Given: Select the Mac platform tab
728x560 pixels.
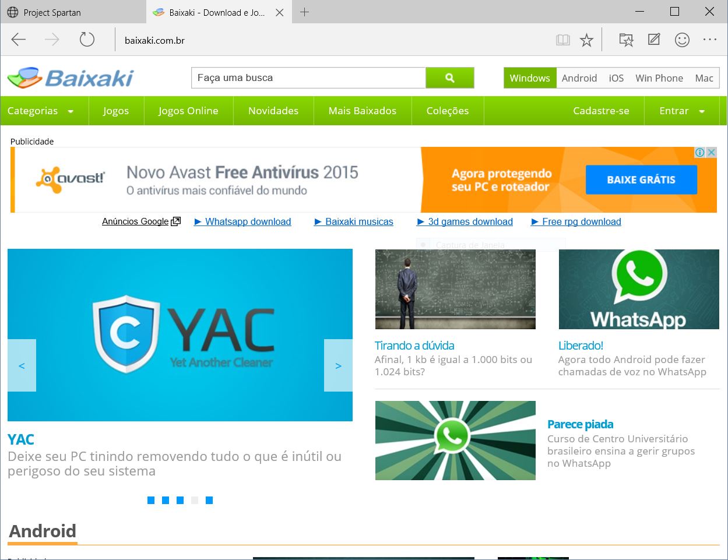Looking at the screenshot, I should pyautogui.click(x=704, y=78).
